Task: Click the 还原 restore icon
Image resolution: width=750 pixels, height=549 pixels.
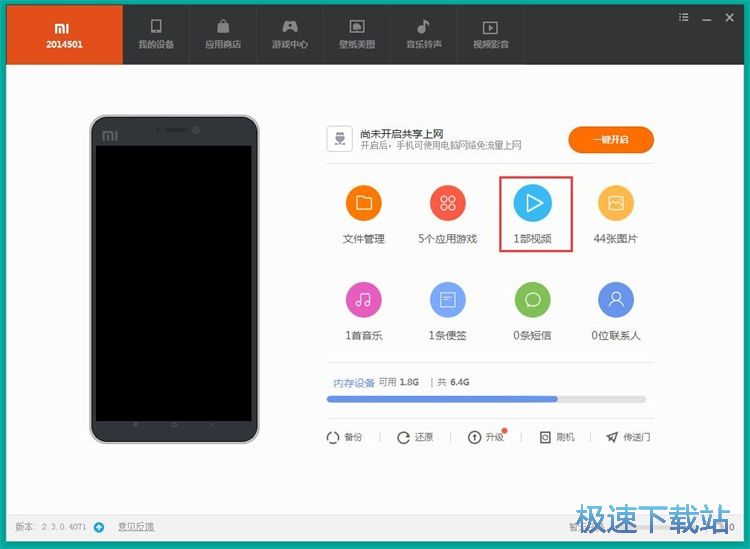Action: coord(403,437)
